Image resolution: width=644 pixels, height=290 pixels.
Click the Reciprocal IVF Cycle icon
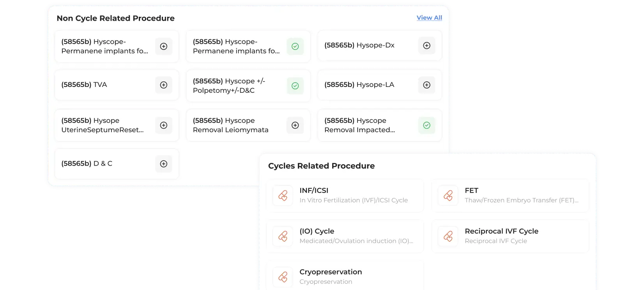tap(448, 236)
